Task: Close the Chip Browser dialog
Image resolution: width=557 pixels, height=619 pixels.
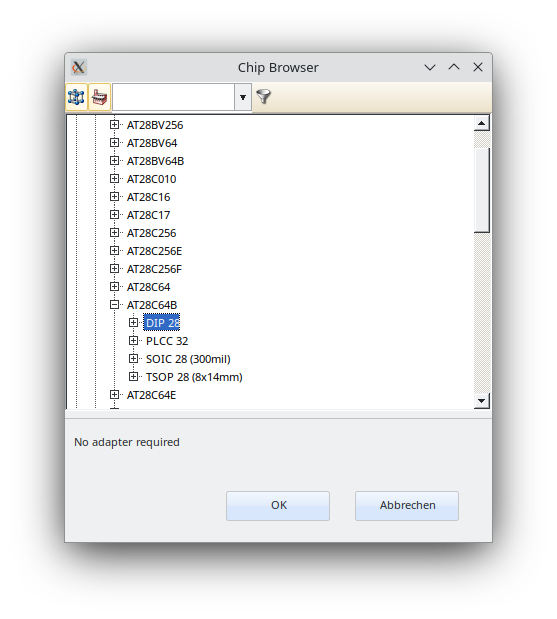Action: click(x=478, y=68)
